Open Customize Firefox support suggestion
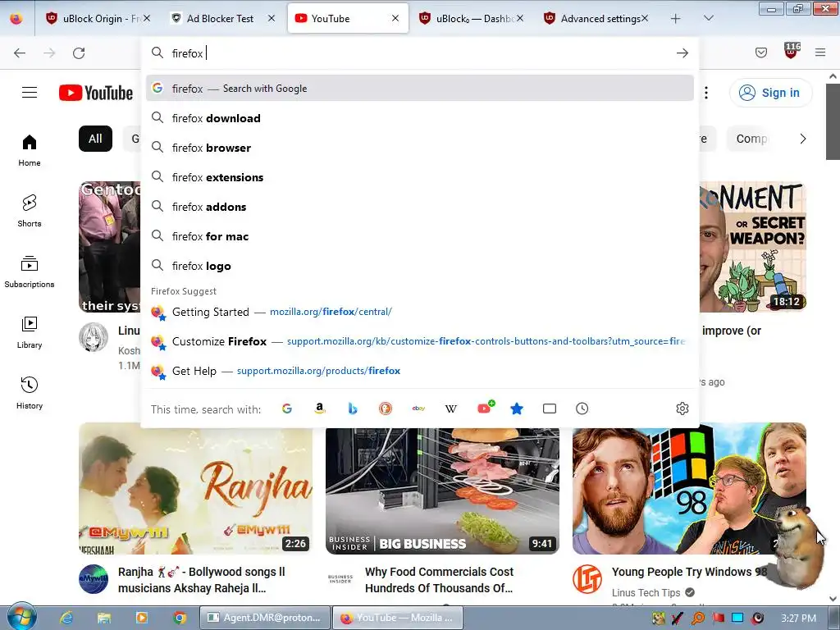Image resolution: width=840 pixels, height=630 pixels. (x=419, y=341)
